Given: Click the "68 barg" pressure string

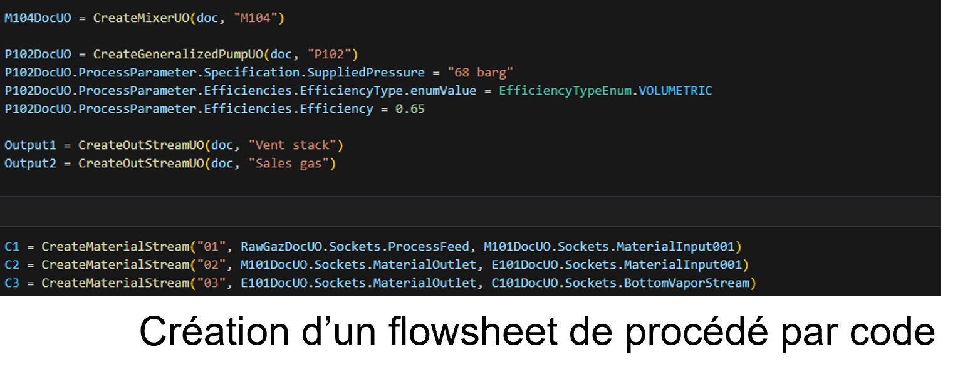Looking at the screenshot, I should pyautogui.click(x=480, y=73).
